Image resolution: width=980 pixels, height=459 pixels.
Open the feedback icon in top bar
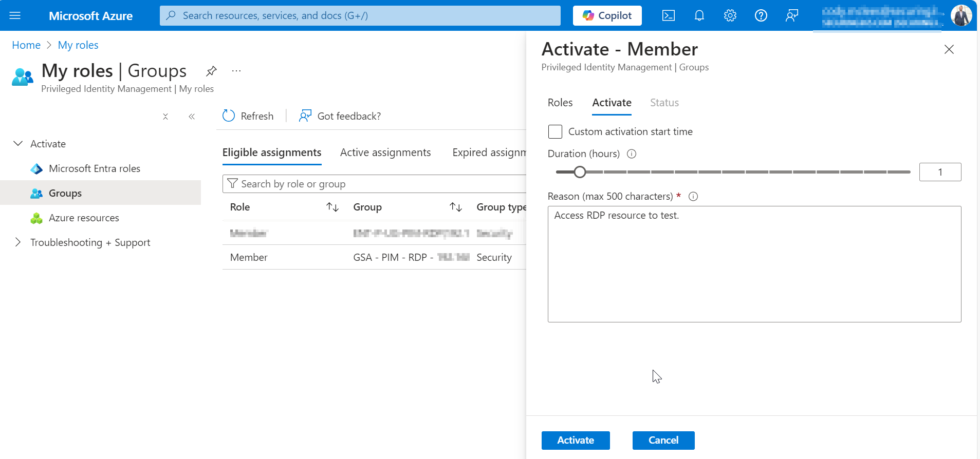tap(791, 15)
